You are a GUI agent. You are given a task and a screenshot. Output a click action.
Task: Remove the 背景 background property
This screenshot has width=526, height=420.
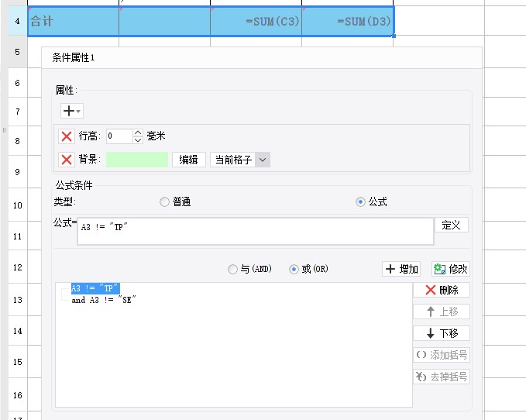67,160
